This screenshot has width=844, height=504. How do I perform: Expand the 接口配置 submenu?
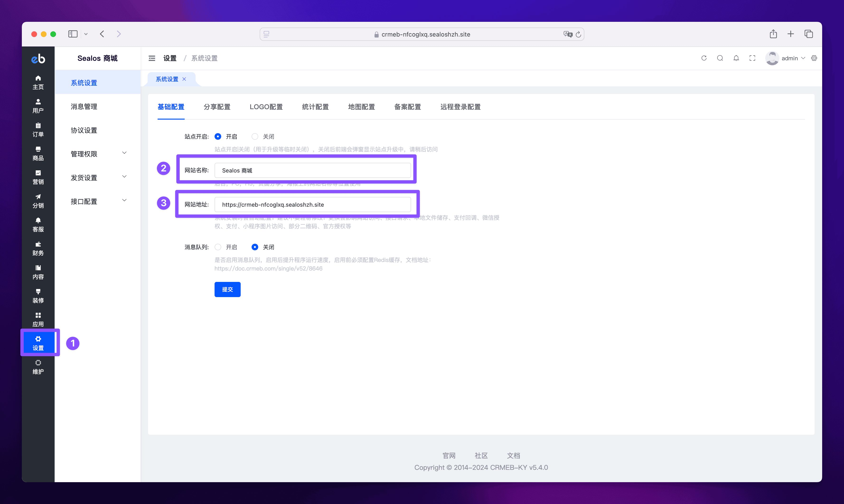[98, 201]
